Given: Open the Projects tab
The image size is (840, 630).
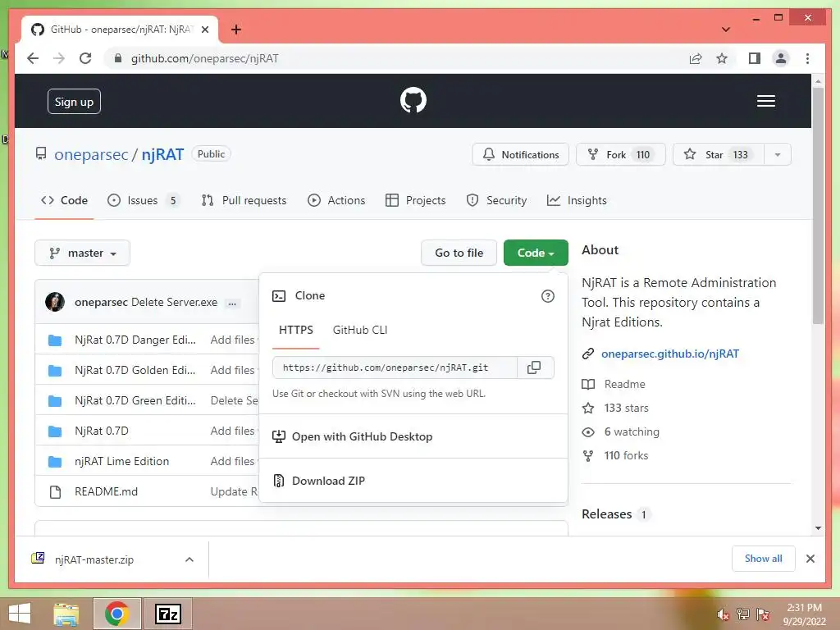Looking at the screenshot, I should [416, 200].
